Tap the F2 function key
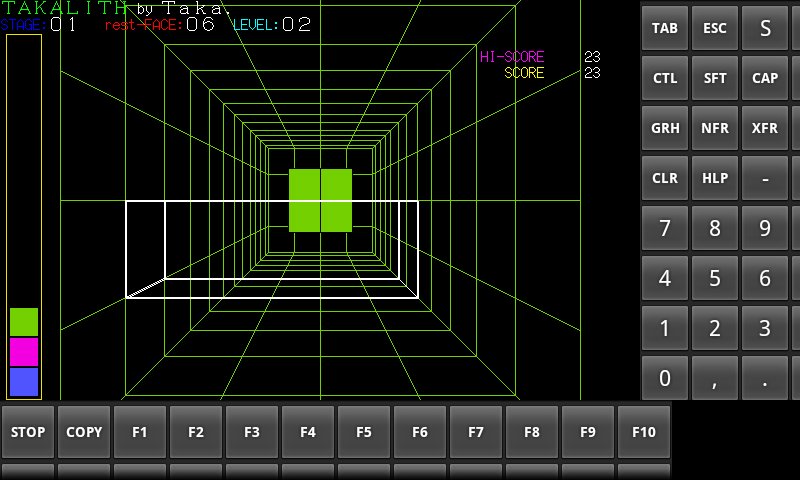 click(196, 432)
